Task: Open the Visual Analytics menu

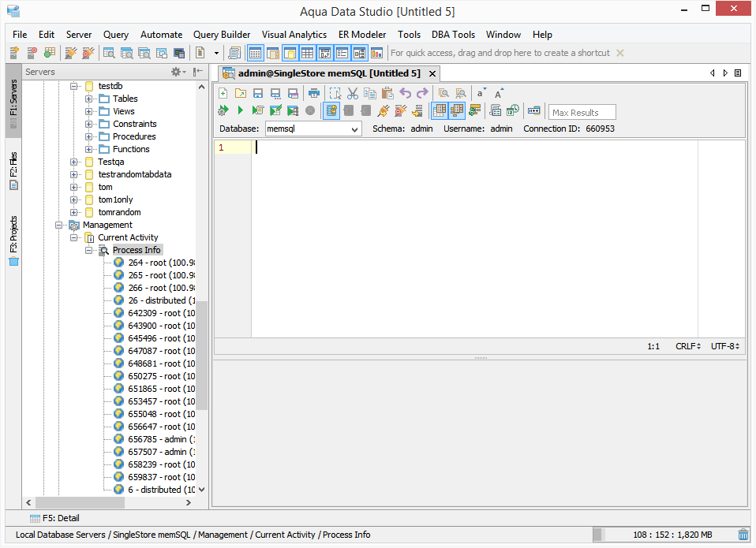Action: [x=294, y=35]
